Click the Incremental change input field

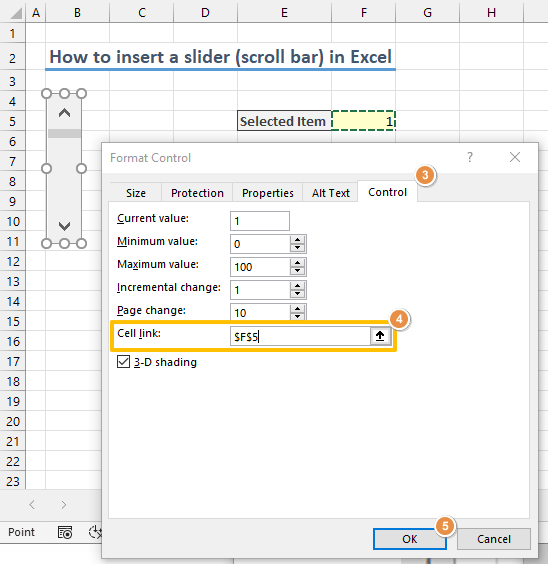pos(260,290)
